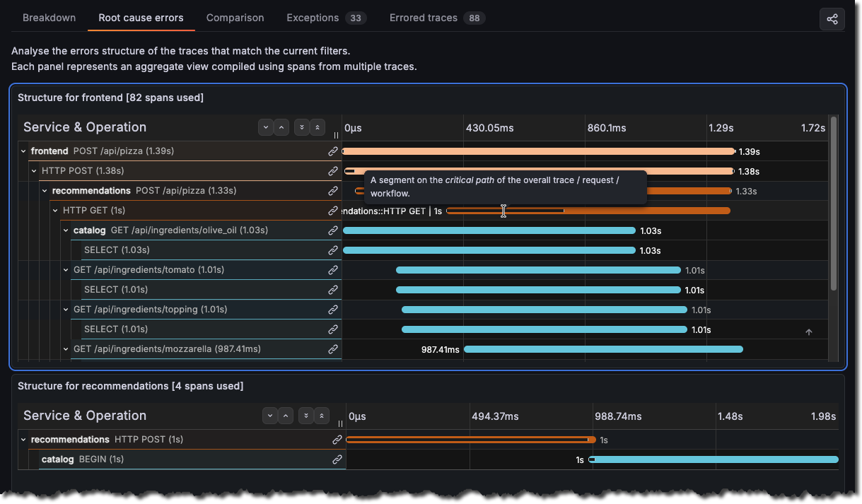Click the collapse-one-level chevron in the frontend panel header
The height and width of the screenshot is (504, 862).
click(265, 127)
